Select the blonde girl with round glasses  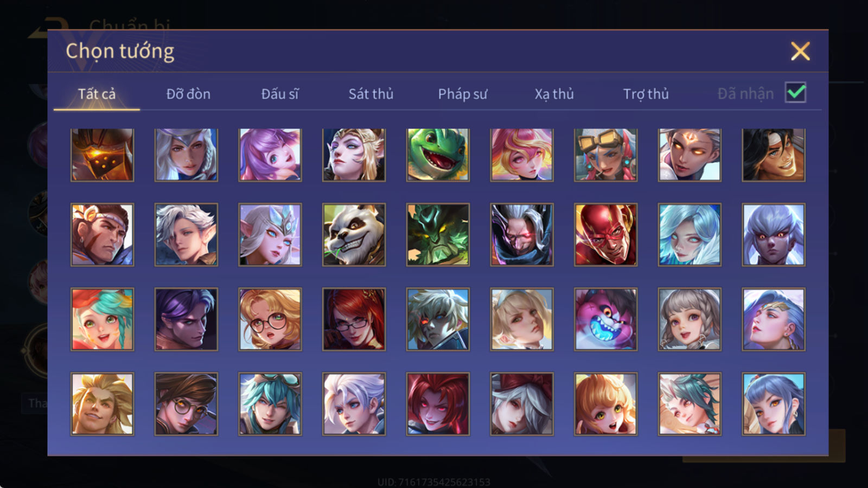click(270, 319)
